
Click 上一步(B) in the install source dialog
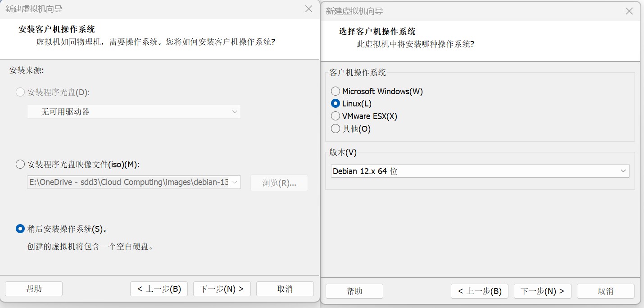click(159, 289)
